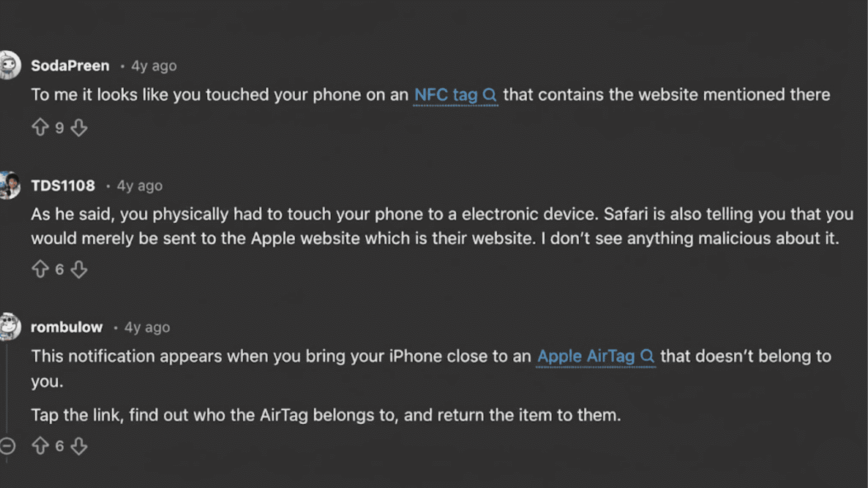Upvote SodaPreen's comment
868x488 pixels.
pos(41,127)
